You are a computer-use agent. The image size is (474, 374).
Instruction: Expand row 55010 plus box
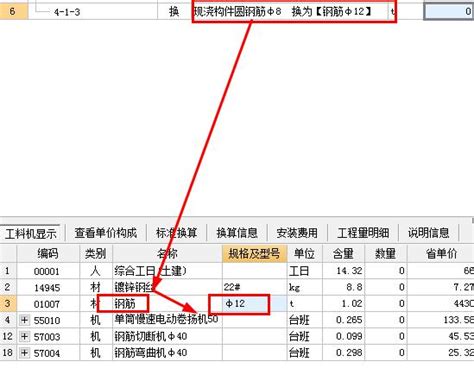pos(24,320)
